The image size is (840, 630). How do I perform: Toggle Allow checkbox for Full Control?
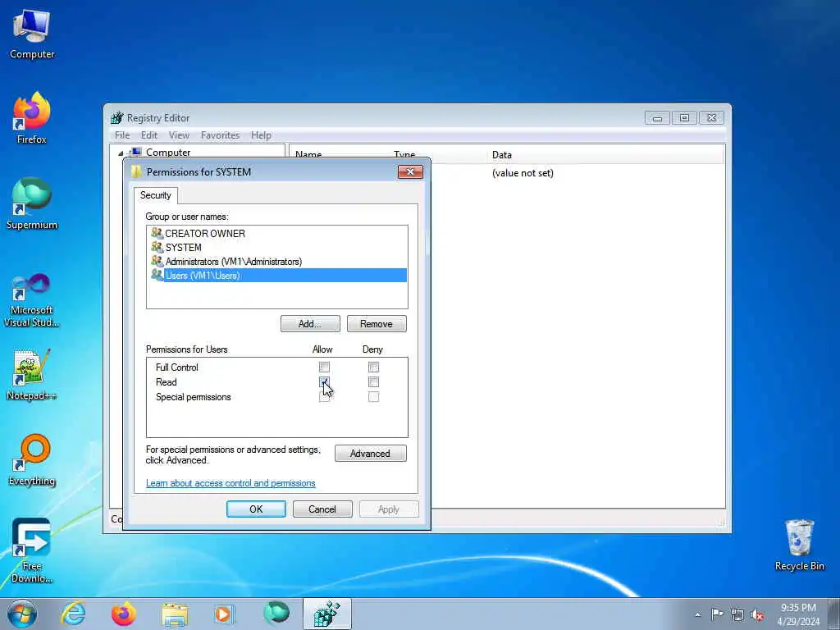[x=324, y=367]
